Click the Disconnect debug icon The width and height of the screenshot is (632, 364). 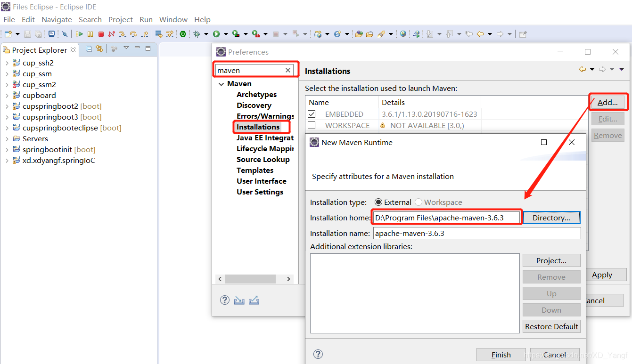(x=112, y=34)
